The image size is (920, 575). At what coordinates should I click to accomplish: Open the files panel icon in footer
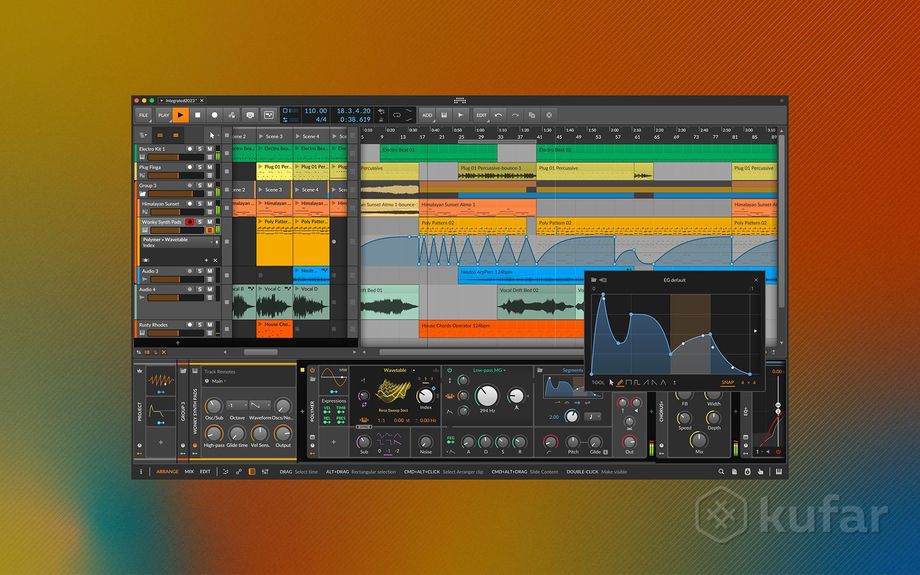click(x=734, y=472)
